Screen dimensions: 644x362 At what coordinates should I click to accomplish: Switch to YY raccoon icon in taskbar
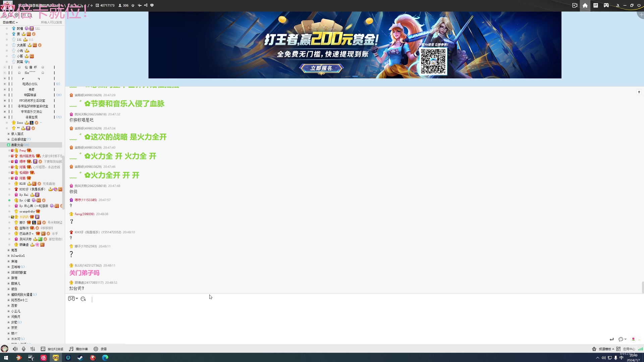coord(56,358)
